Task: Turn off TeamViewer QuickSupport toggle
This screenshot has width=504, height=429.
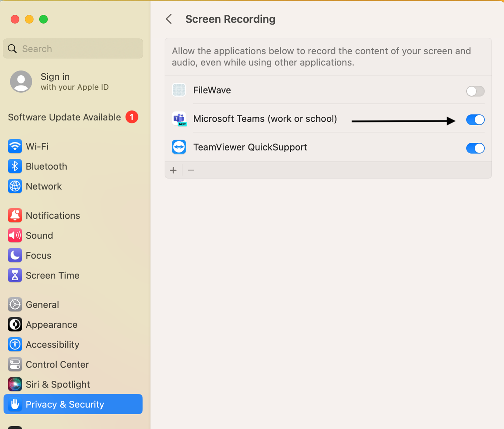Action: point(475,148)
